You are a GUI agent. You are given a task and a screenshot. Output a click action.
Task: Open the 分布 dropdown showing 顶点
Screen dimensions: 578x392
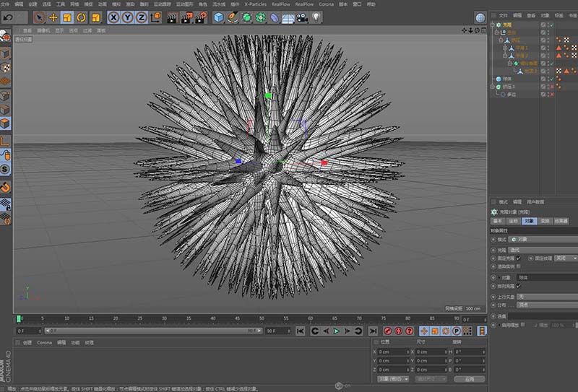point(542,305)
